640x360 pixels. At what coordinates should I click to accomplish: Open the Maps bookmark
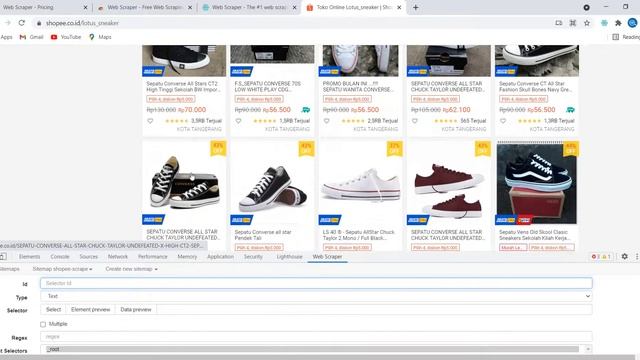click(100, 37)
